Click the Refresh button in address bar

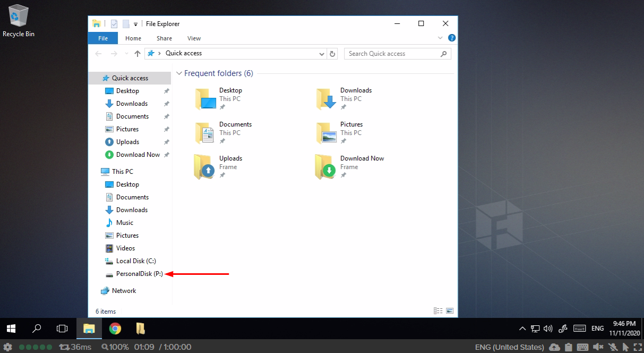[x=333, y=54]
